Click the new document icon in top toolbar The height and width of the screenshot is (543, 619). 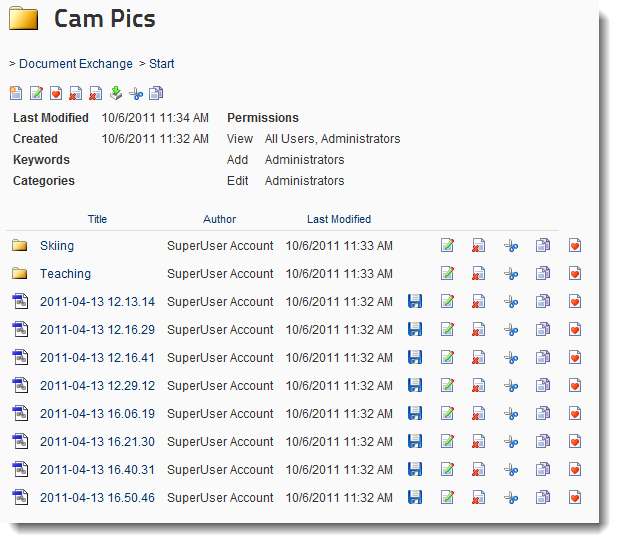tap(16, 94)
